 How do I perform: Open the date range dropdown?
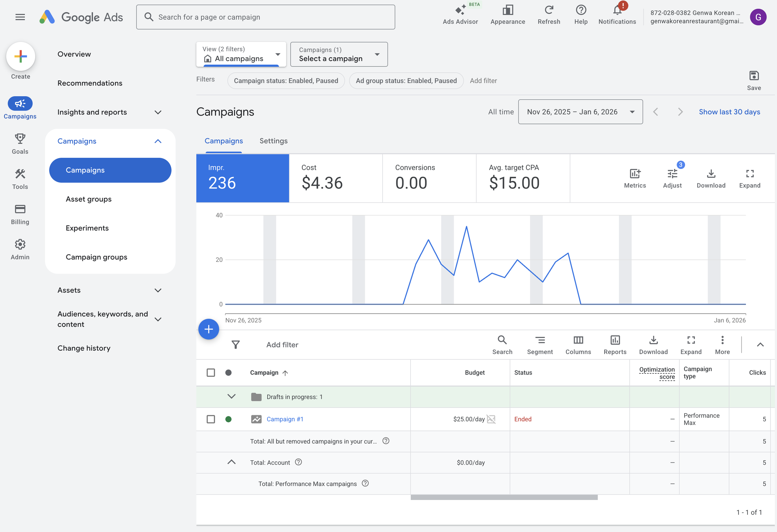click(580, 112)
